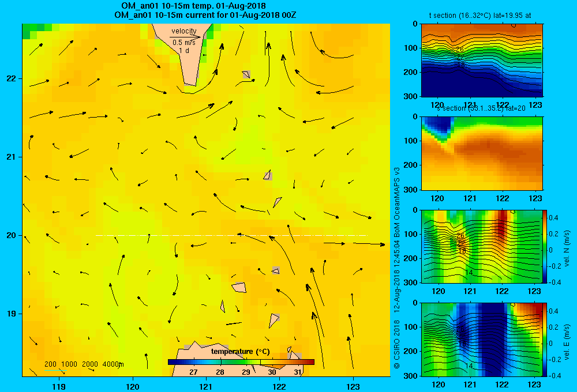Viewport: 577px width, 392px height.
Task: Click depth label "100" on salinity section axis
Action: (x=411, y=141)
